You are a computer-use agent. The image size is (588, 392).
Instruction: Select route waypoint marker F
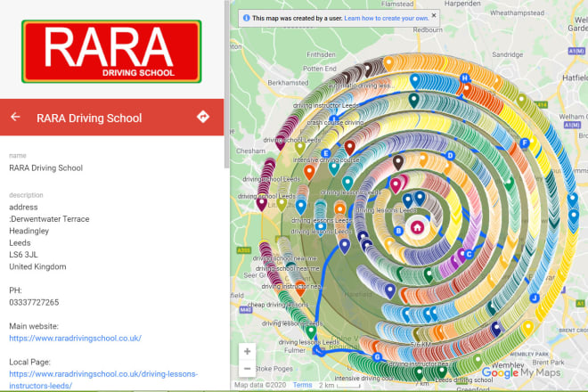click(x=524, y=143)
